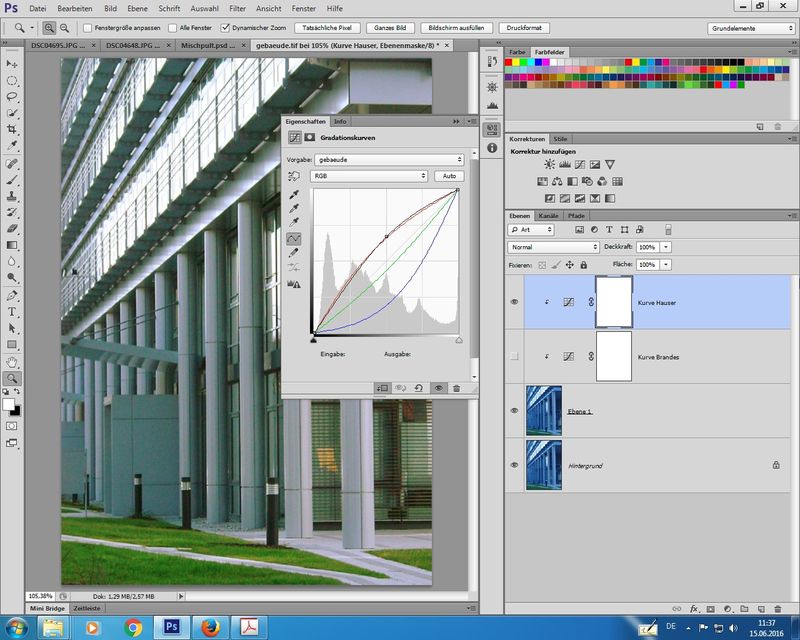800x640 pixels.
Task: Delete adjustment layer via the properties trash icon
Action: (x=456, y=388)
